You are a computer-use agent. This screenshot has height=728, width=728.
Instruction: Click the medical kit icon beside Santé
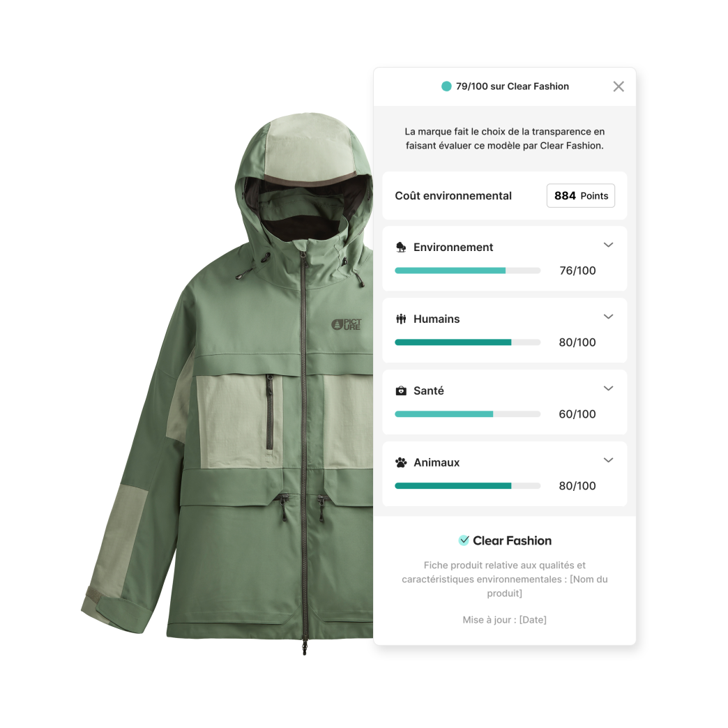pyautogui.click(x=401, y=390)
